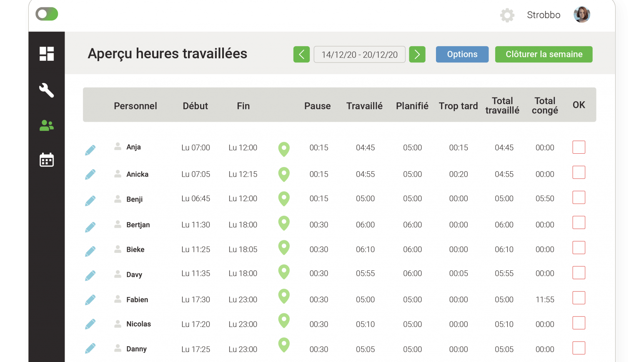Click Clôturer la semaine button

544,55
